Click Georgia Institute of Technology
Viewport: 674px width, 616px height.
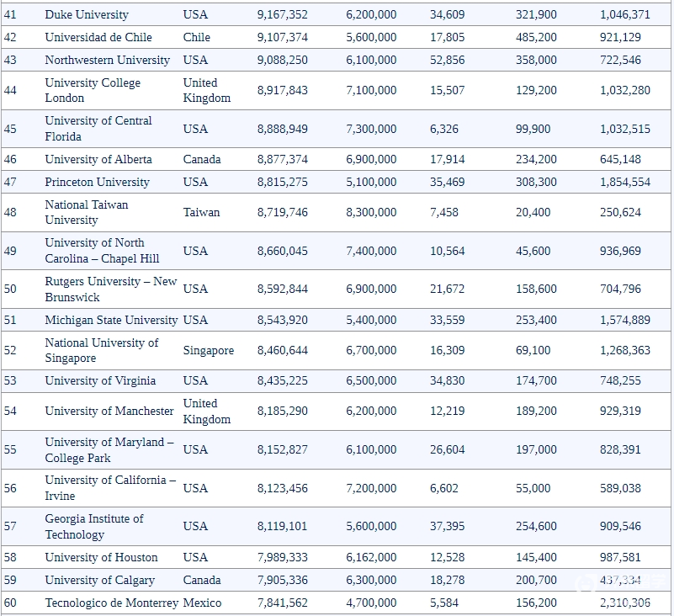coord(94,526)
